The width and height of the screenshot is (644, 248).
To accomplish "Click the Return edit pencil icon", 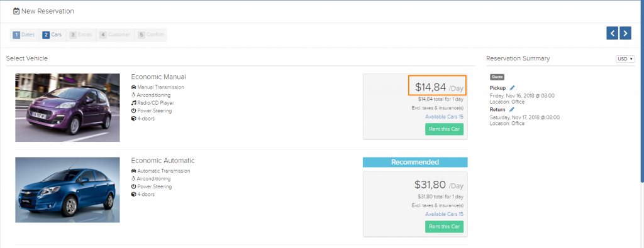I will 511,109.
